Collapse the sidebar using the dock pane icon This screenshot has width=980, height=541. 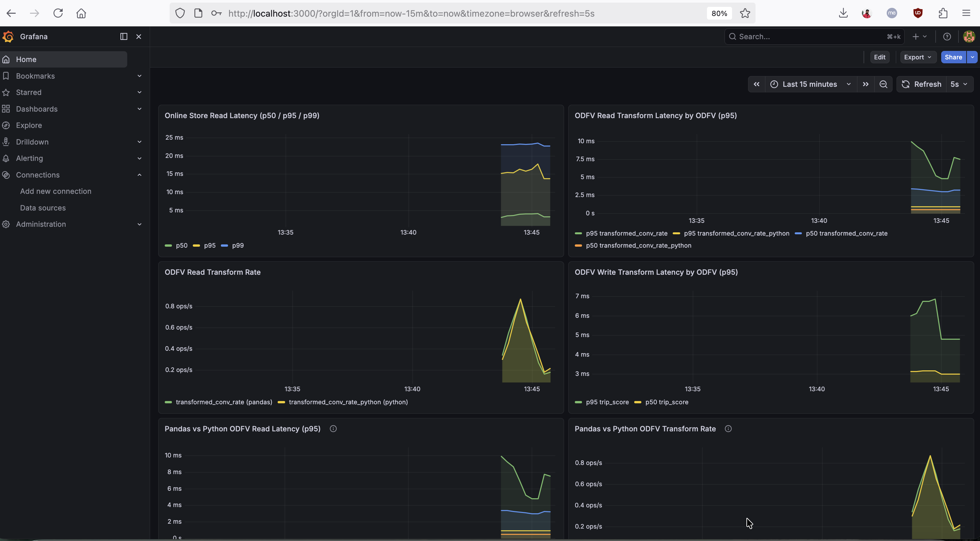[123, 36]
